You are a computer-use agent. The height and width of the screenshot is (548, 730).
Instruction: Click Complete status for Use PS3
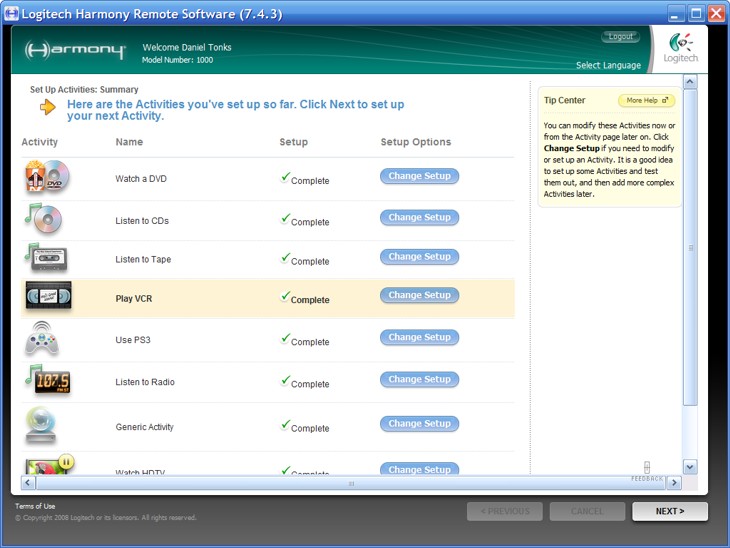pyautogui.click(x=305, y=340)
